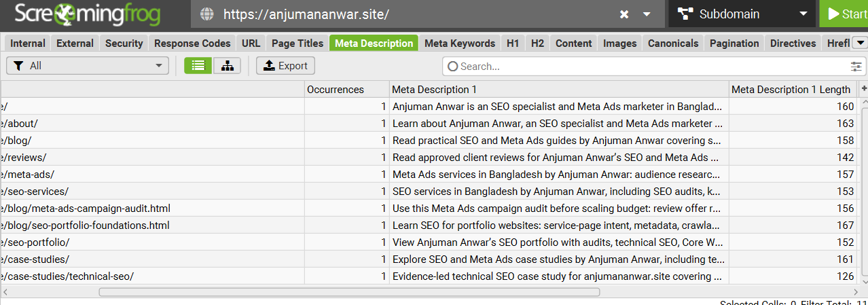Click 'Learn SEO for portfolio websites' cell
This screenshot has height=305, width=868.
tap(559, 226)
